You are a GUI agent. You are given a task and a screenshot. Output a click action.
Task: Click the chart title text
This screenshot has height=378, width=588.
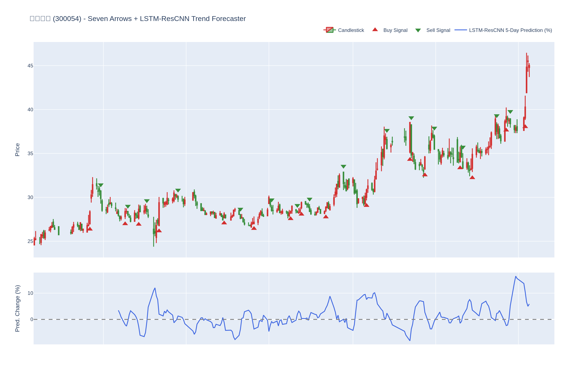point(138,19)
